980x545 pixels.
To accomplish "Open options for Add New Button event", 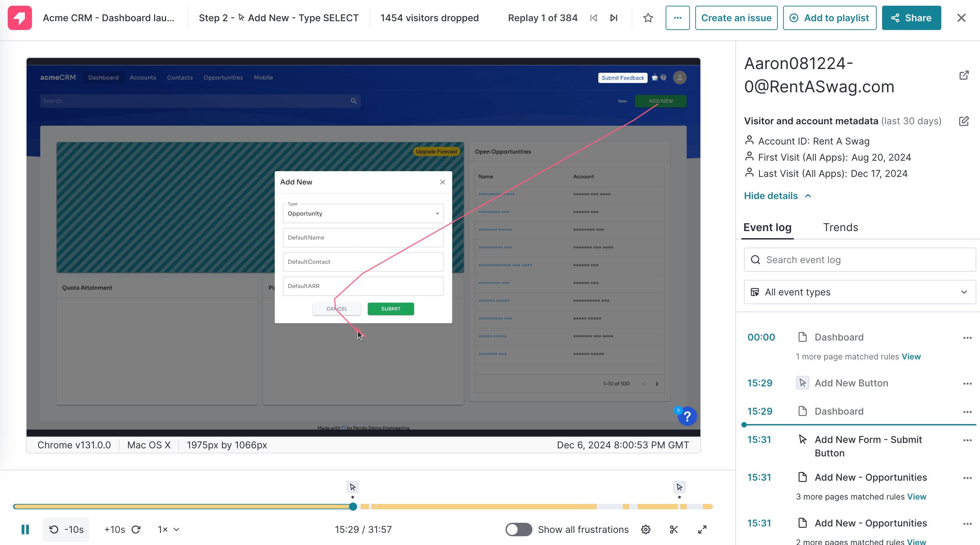I will pos(968,384).
